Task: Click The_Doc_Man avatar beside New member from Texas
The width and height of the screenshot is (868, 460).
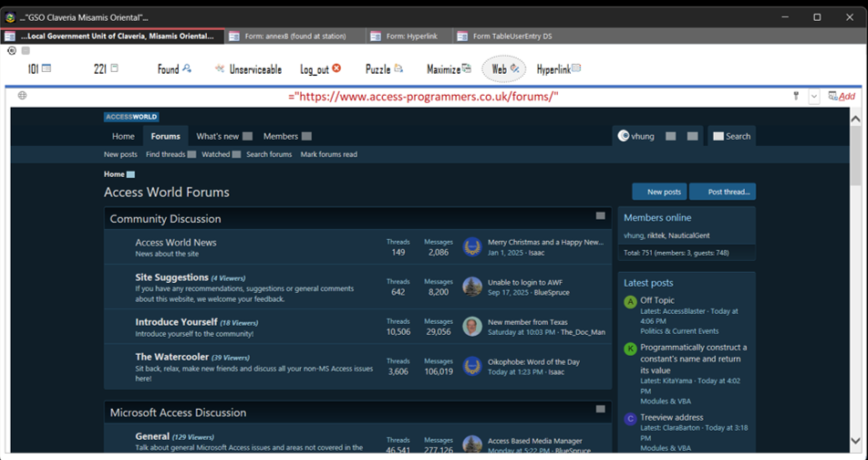Action: tap(472, 327)
